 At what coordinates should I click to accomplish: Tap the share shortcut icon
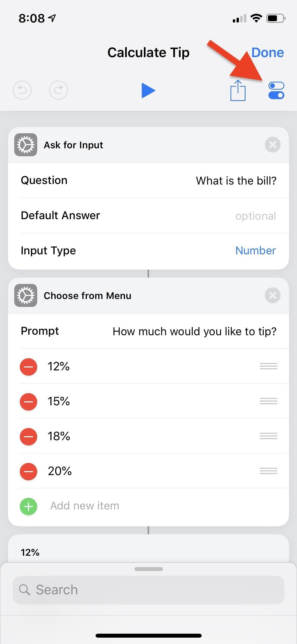tap(238, 90)
